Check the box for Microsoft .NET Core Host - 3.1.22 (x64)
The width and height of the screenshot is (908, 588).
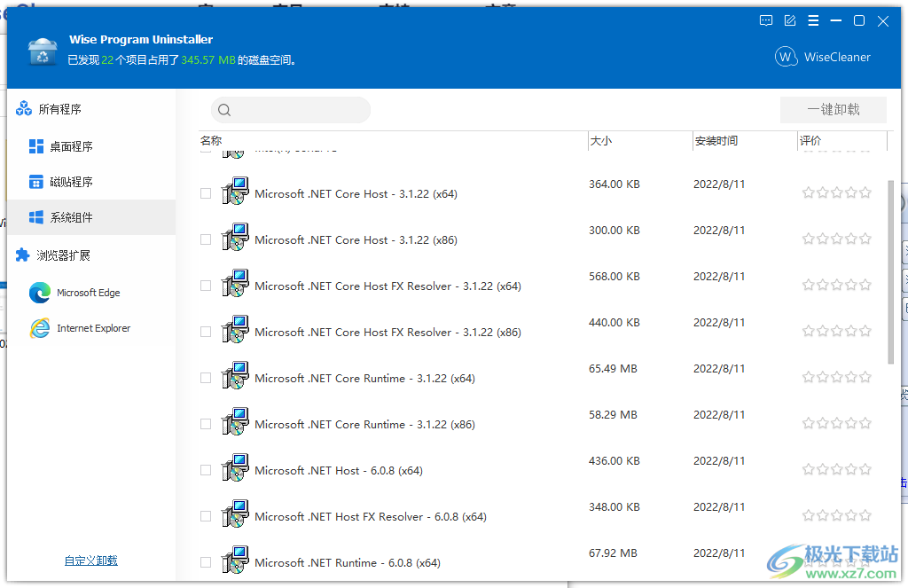(205, 192)
